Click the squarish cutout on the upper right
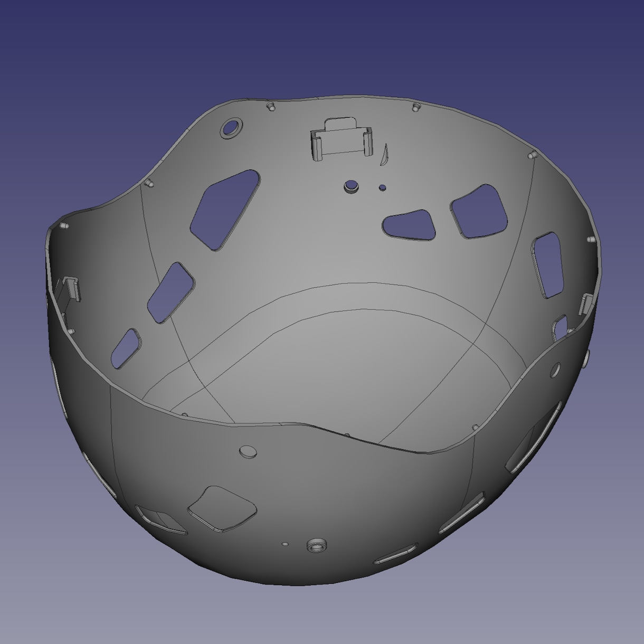The height and width of the screenshot is (644, 644). [x=479, y=211]
